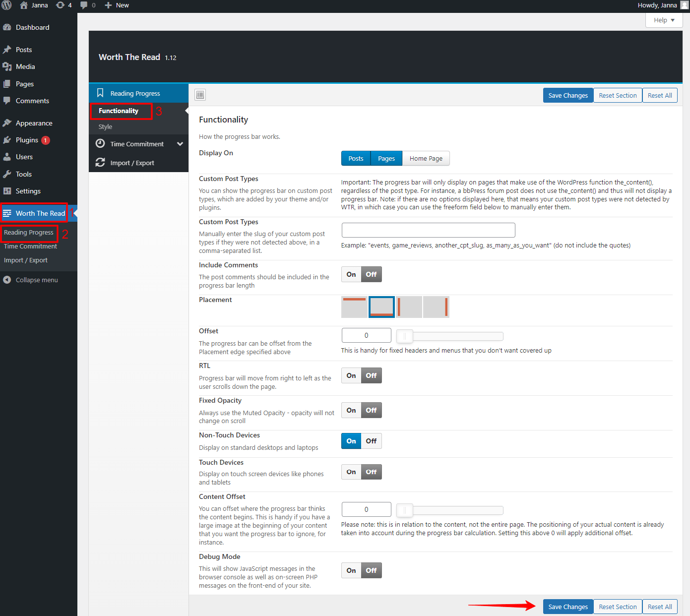Expand the Time Commitment submenu chevron
The height and width of the screenshot is (616, 690).
[x=180, y=143]
